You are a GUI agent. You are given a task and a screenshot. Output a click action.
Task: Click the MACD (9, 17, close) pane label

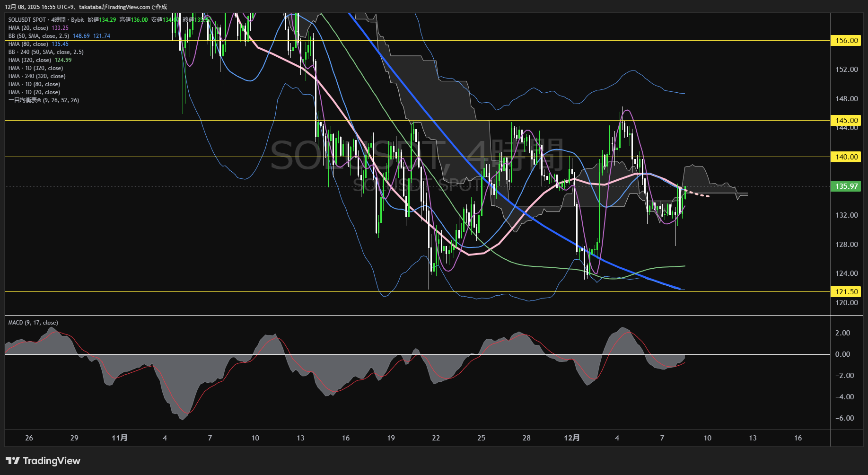(x=33, y=323)
